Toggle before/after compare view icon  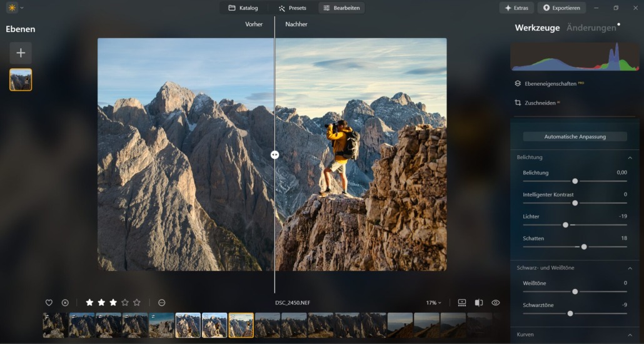[x=478, y=303]
